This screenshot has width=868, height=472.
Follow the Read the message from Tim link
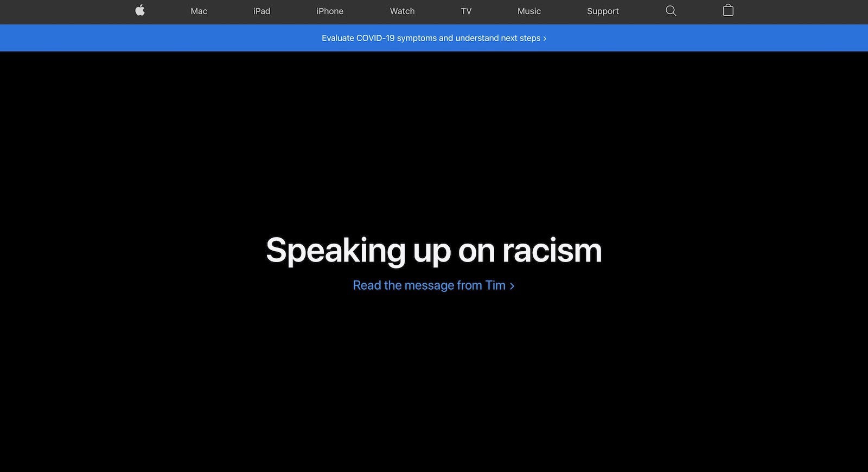click(x=429, y=285)
